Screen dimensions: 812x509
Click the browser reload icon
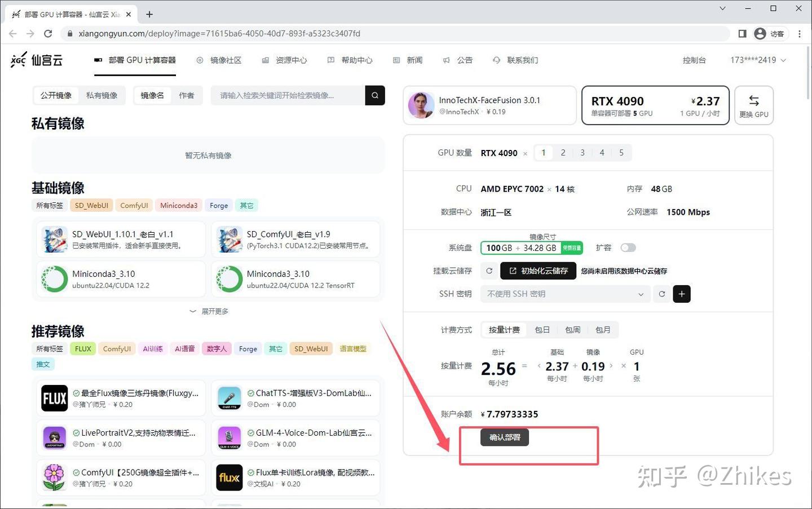(x=48, y=34)
